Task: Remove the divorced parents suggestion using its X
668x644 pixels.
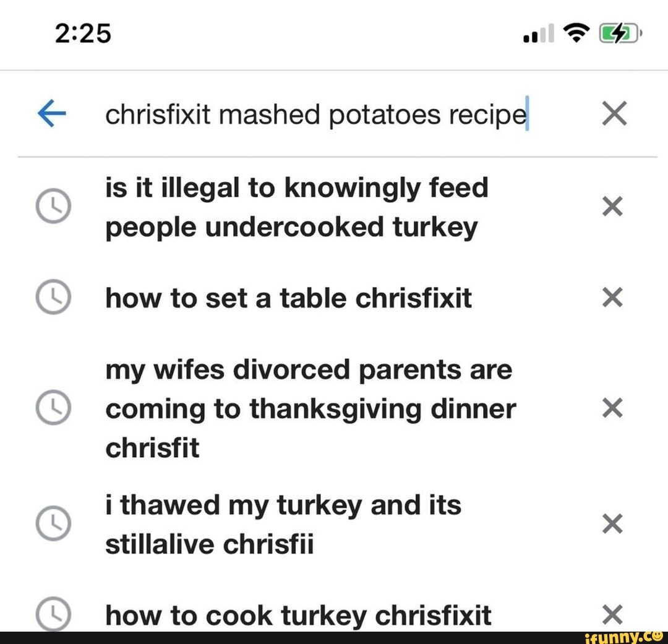Action: 612,408
